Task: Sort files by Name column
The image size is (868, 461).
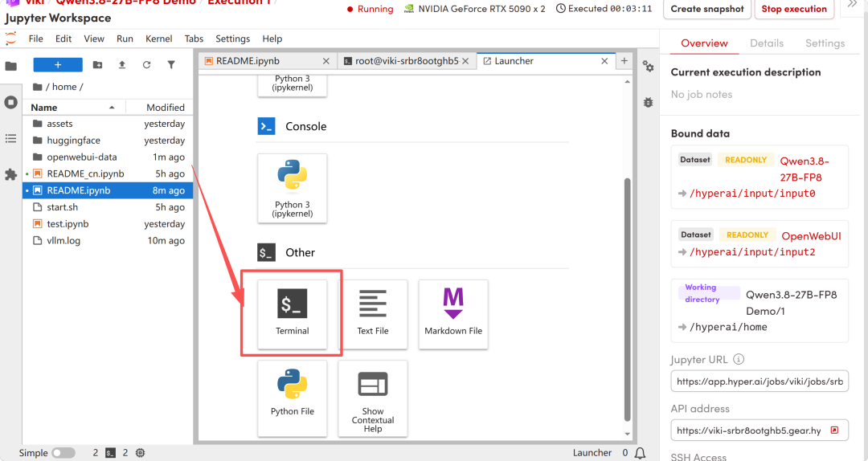Action: 72,108
